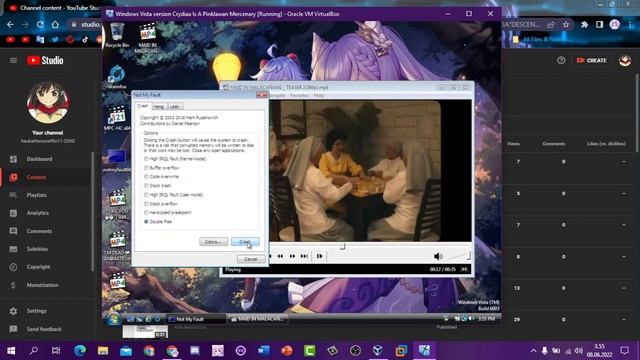The width and height of the screenshot is (640, 360).
Task: Open the MPC-HC x64 desktop shortcut
Action: [117, 118]
